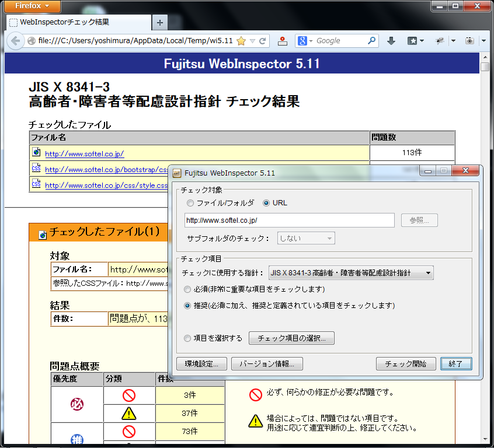This screenshot has height=448, width=494.
Task: Select the WebInspectorチェック結果 tab
Action: [79, 22]
